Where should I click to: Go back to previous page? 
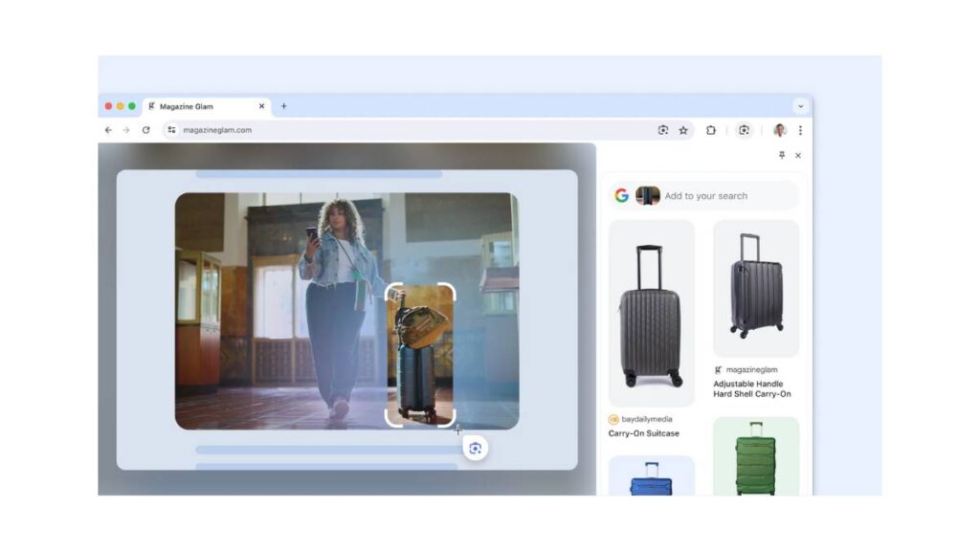click(108, 130)
